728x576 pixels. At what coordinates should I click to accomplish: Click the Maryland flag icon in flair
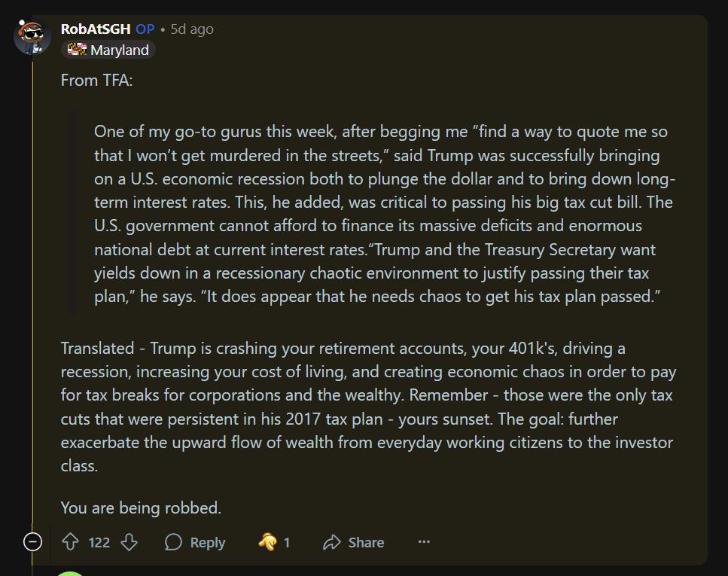coord(77,50)
